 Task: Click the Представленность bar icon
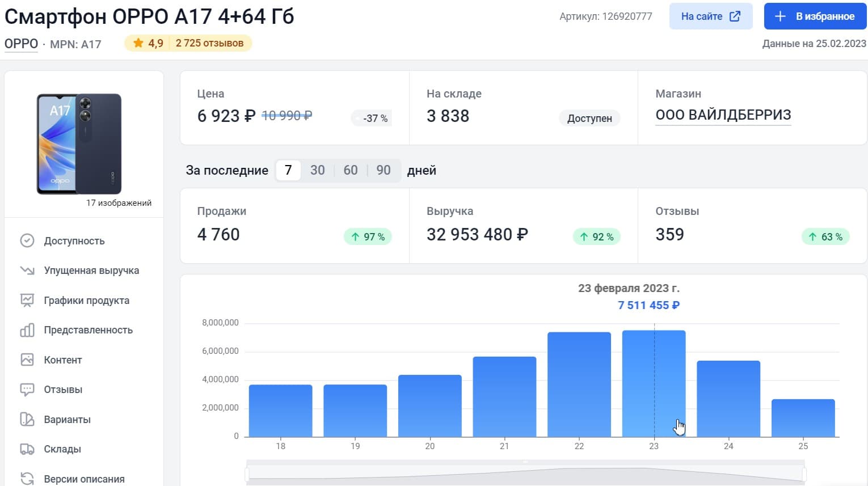click(27, 330)
